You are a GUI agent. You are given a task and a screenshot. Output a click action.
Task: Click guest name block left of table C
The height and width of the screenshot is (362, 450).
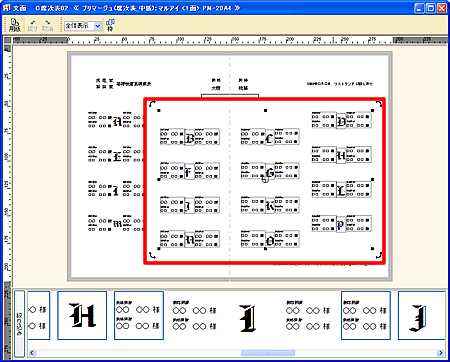click(253, 137)
